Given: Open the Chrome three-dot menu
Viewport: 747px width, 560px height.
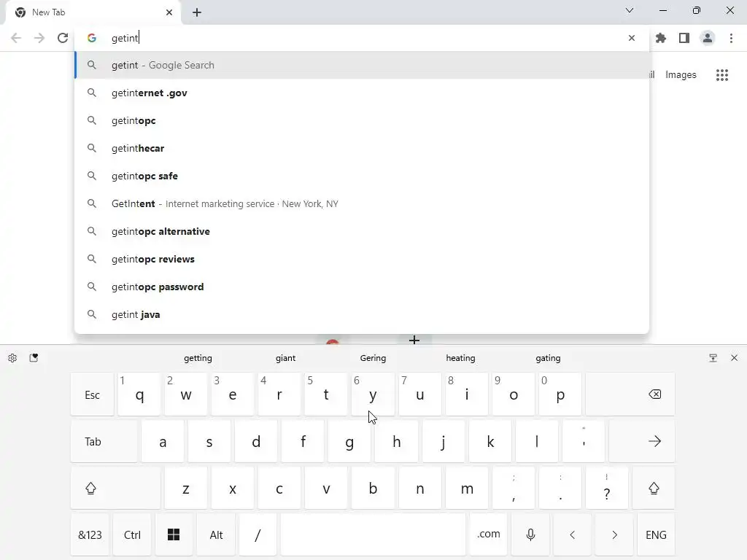Looking at the screenshot, I should coord(731,38).
